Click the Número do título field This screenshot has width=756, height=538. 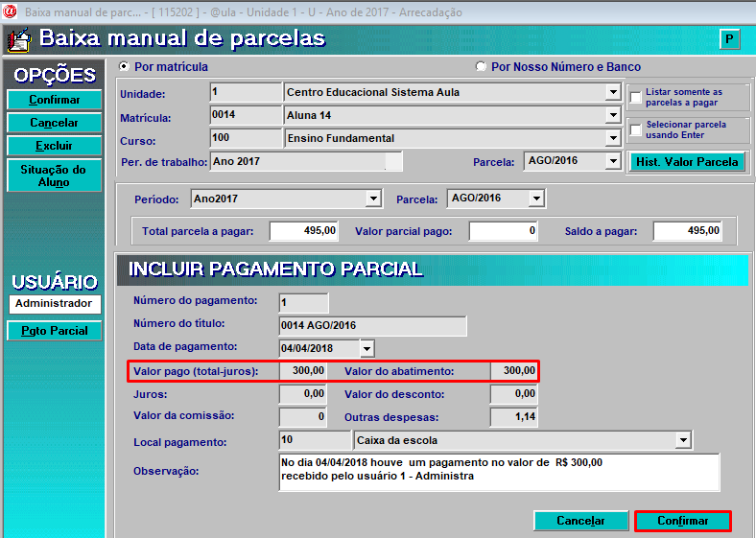[x=372, y=326]
